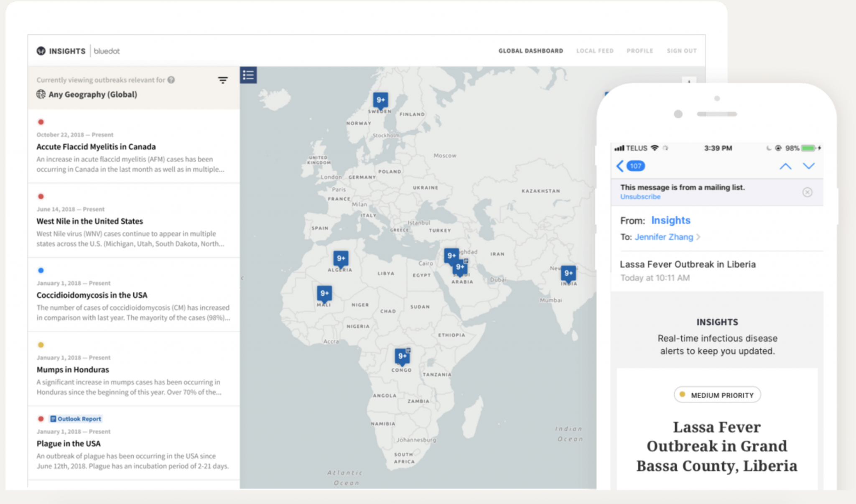
Task: Show previous email with up chevron
Action: click(x=785, y=166)
